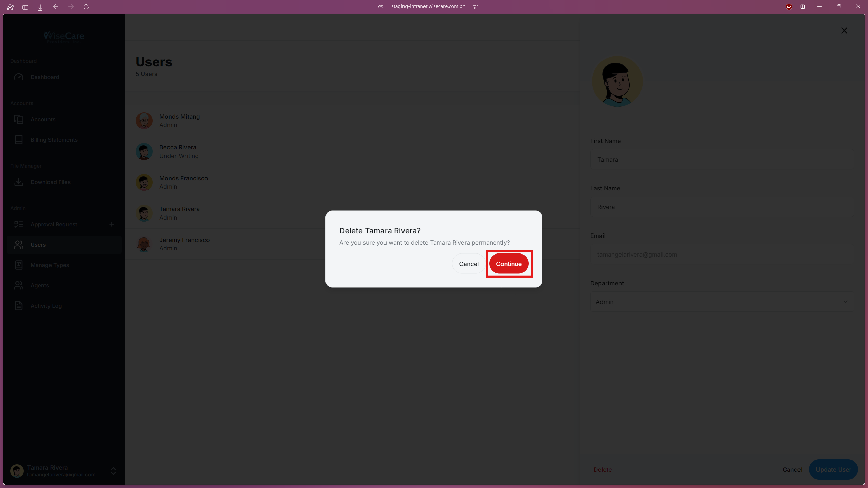Switch to the Users section
868x488 pixels.
coord(38,245)
